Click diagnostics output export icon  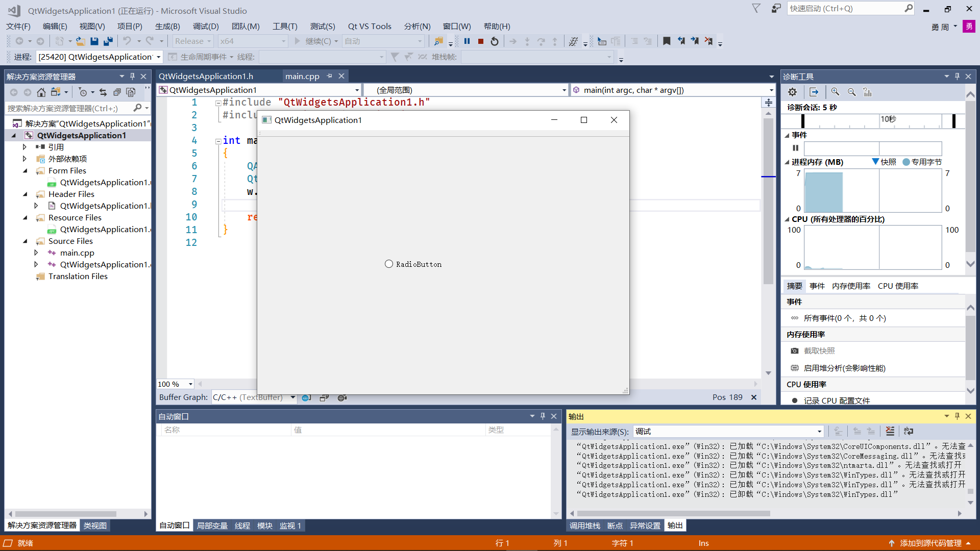(814, 92)
